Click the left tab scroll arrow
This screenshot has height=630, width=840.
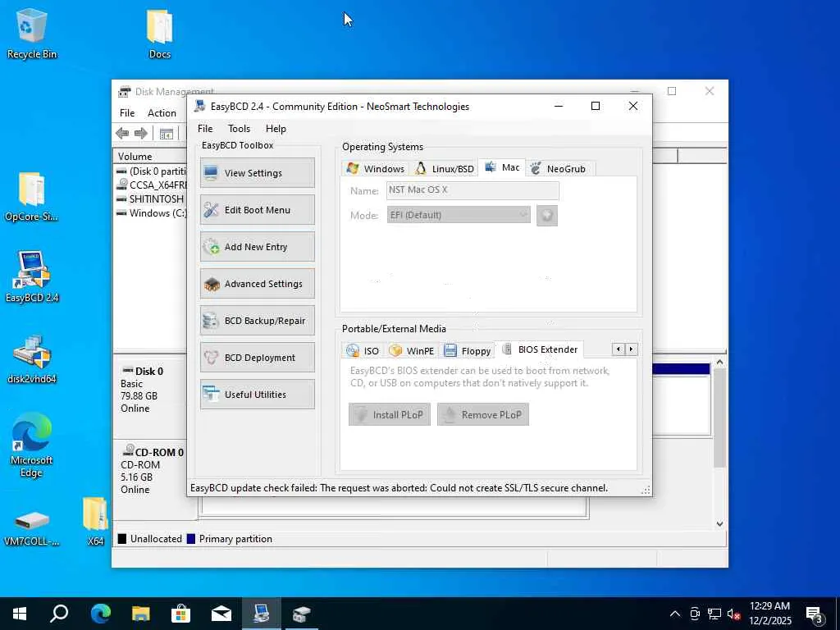(619, 349)
